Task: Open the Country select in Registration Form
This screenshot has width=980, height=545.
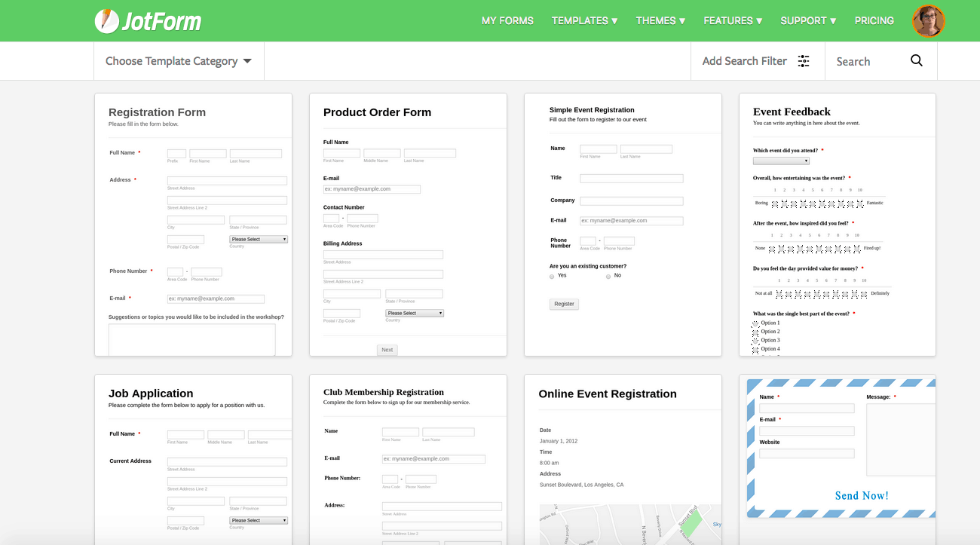Action: click(258, 238)
